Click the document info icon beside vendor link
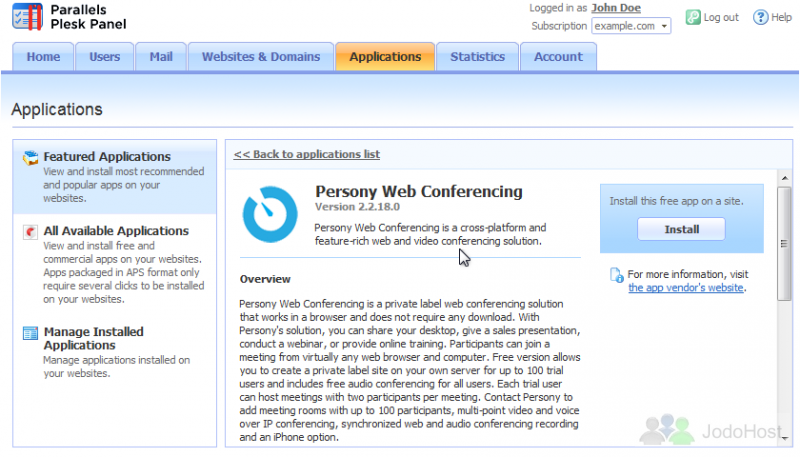The width and height of the screenshot is (800, 457). pos(616,275)
